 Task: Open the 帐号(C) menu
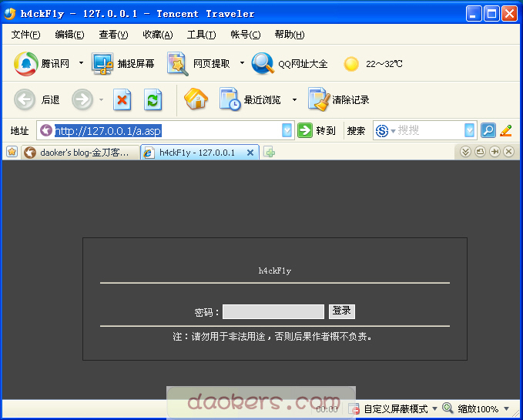(245, 35)
